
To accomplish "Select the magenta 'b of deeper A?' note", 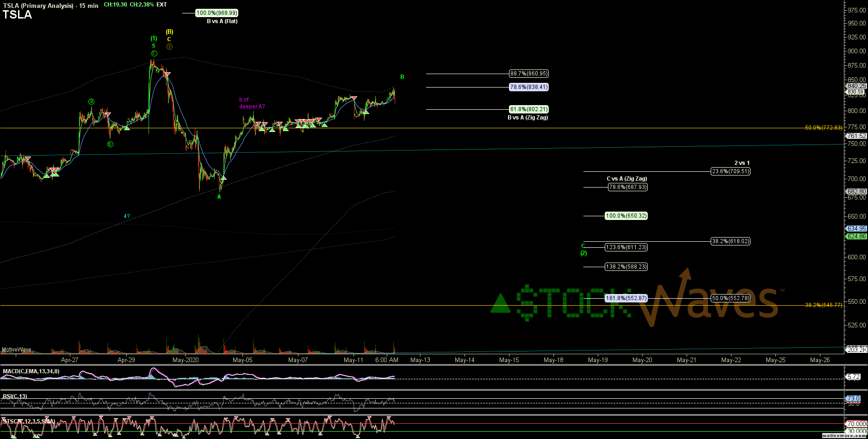I will 252,103.
